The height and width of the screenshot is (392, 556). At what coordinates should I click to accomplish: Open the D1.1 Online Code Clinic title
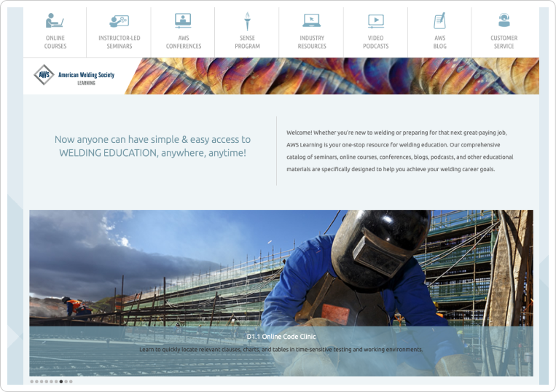[281, 337]
